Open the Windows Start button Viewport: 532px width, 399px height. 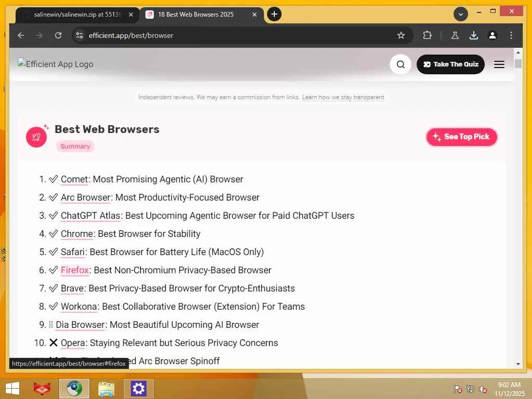[x=12, y=389]
